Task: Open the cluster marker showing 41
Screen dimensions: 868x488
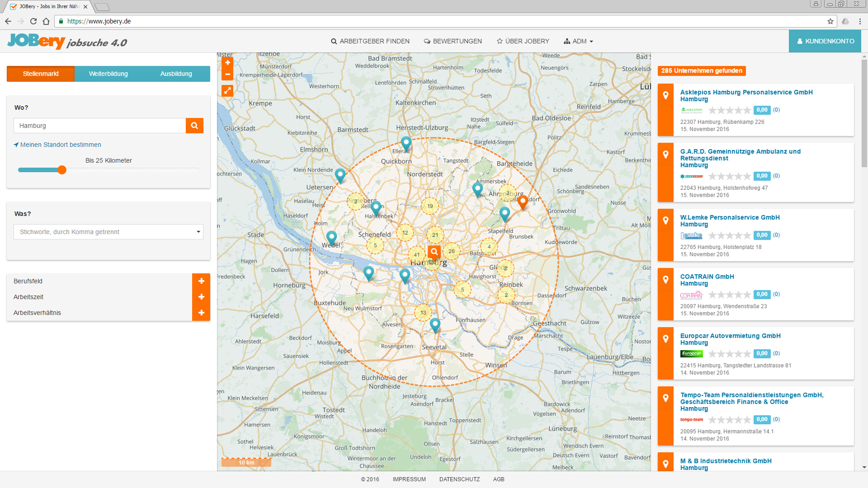Action: 417,254
